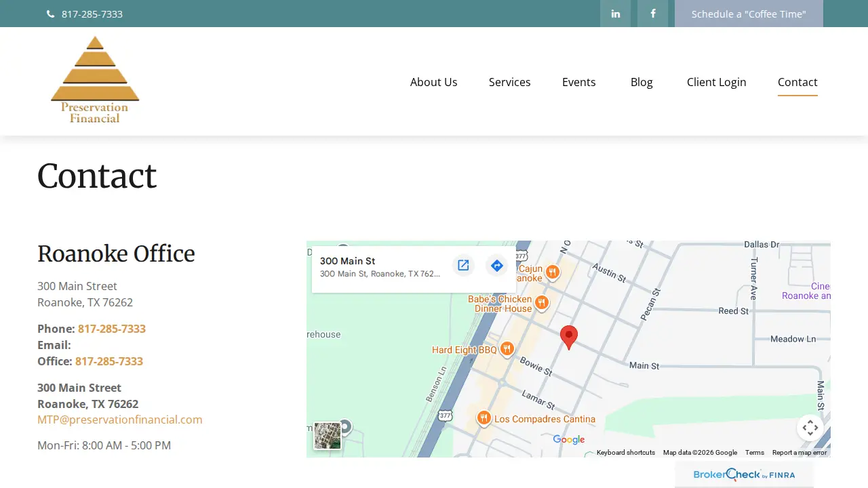Select the Contact nav item
The image size is (868, 488).
click(x=797, y=82)
